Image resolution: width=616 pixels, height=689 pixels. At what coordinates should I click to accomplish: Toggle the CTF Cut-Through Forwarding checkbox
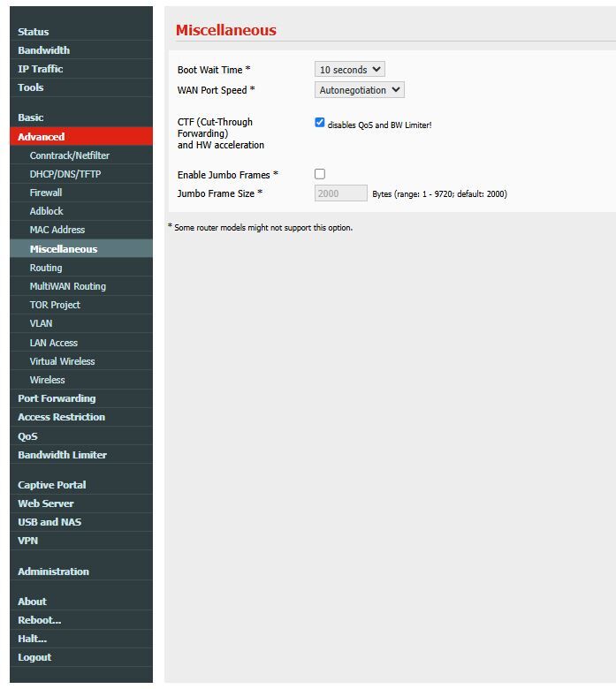[320, 123]
